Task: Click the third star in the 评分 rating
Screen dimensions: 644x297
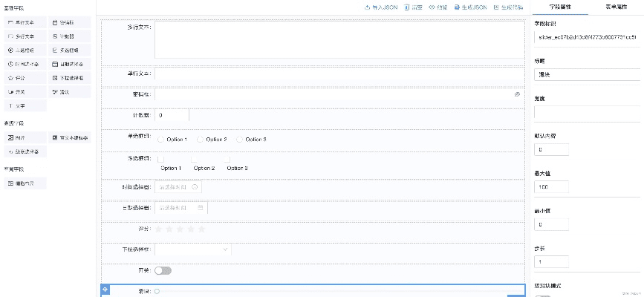Action: (x=180, y=229)
